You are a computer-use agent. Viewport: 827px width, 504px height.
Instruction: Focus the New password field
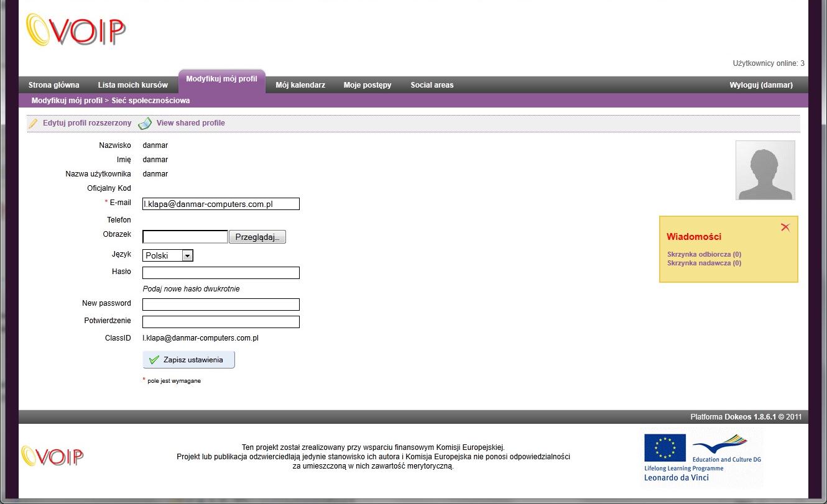coord(221,305)
